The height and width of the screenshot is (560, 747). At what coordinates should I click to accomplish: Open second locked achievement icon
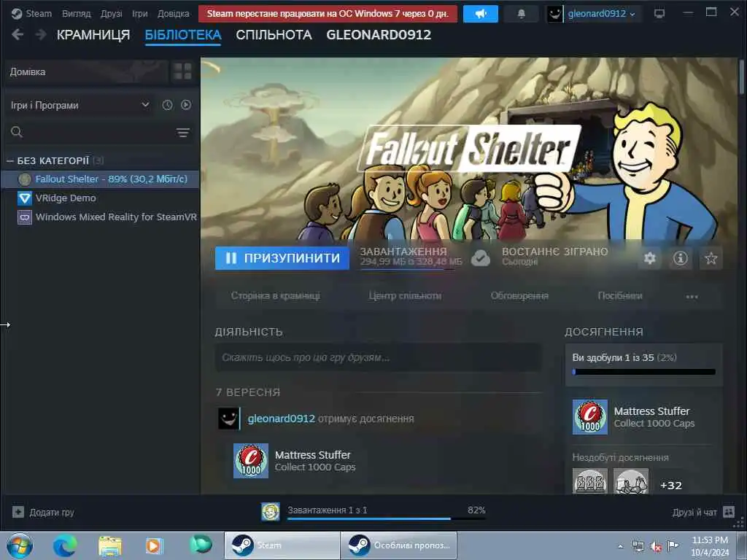tap(631, 481)
